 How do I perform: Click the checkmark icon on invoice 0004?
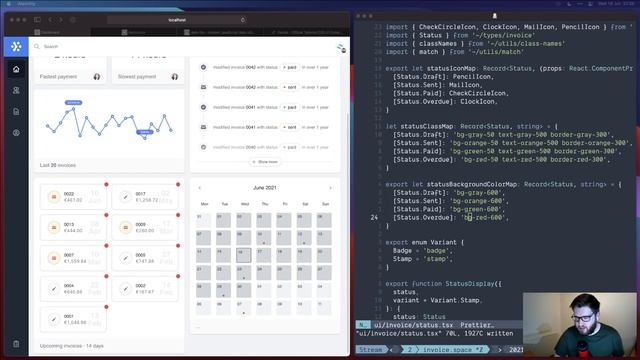(x=53, y=289)
